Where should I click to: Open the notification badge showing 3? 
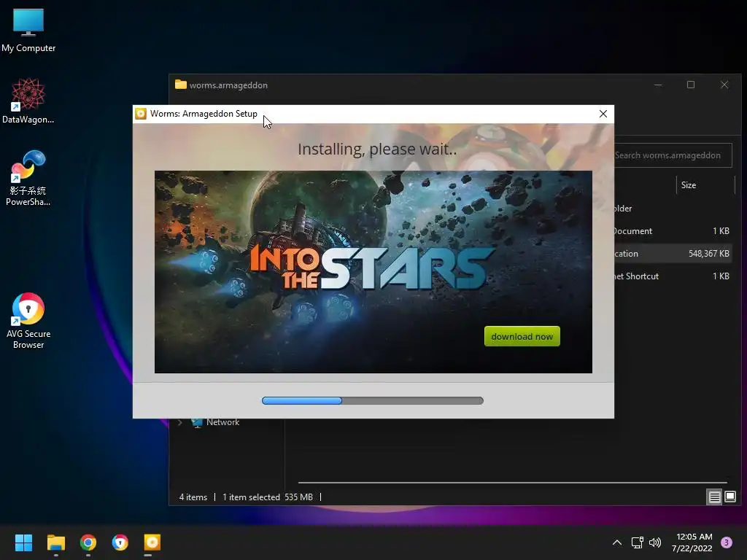[727, 542]
